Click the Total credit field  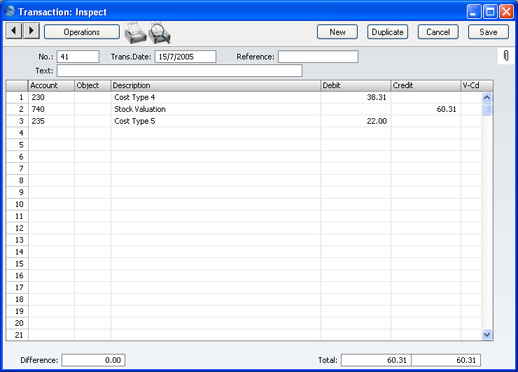point(446,360)
